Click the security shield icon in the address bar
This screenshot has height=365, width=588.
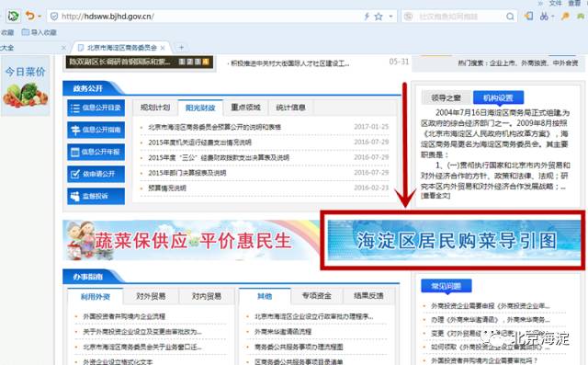pyautogui.click(x=54, y=17)
